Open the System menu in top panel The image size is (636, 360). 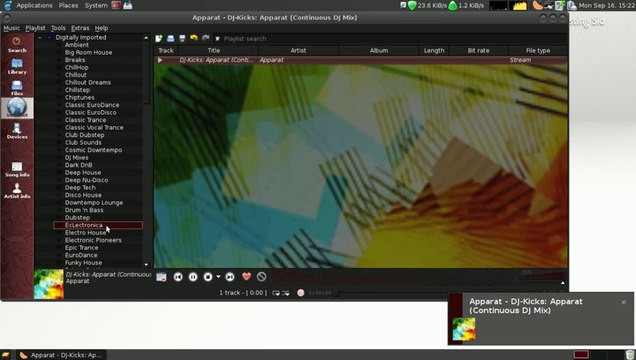pyautogui.click(x=96, y=5)
